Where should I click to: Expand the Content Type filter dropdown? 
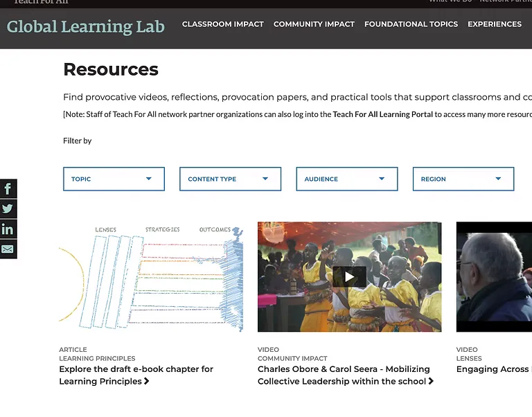pos(231,179)
